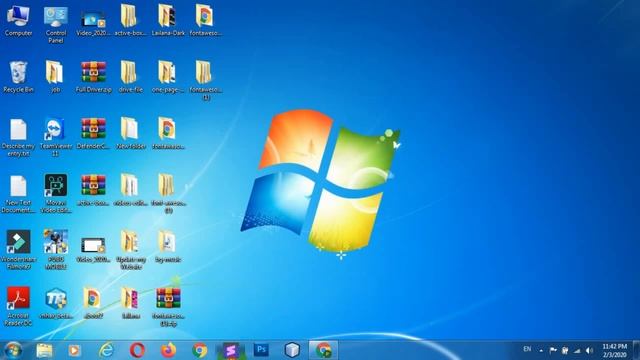Select the Lailana-Dark folder
The height and width of the screenshot is (360, 640).
point(168,21)
